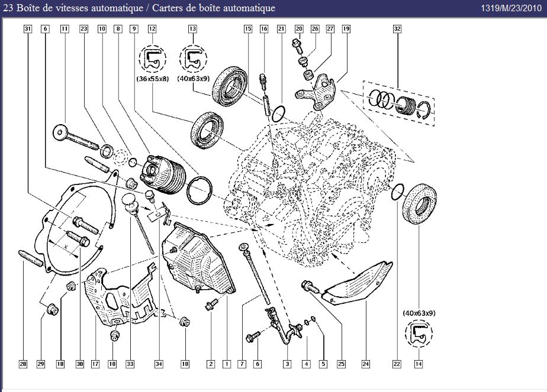Select part label 28
This screenshot has height=392, width=547.
23,364
